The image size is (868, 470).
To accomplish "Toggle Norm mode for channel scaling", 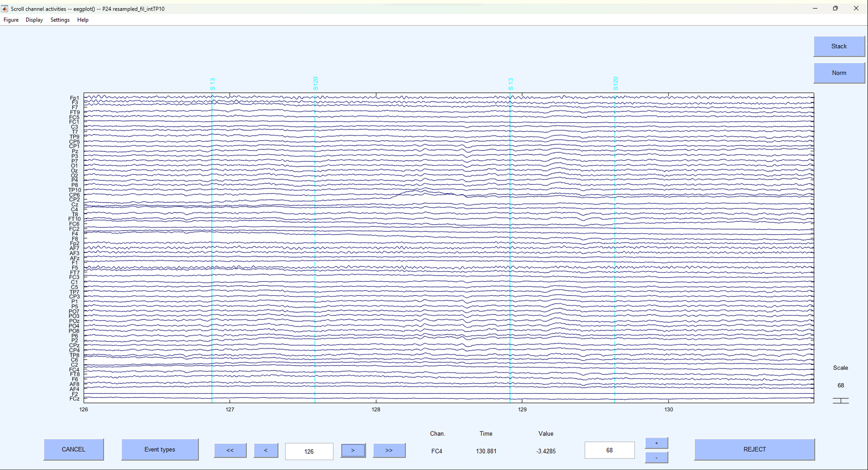I will 839,73.
